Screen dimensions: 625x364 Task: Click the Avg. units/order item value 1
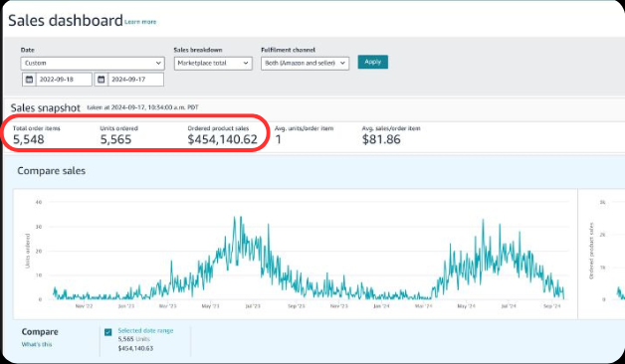[278, 139]
